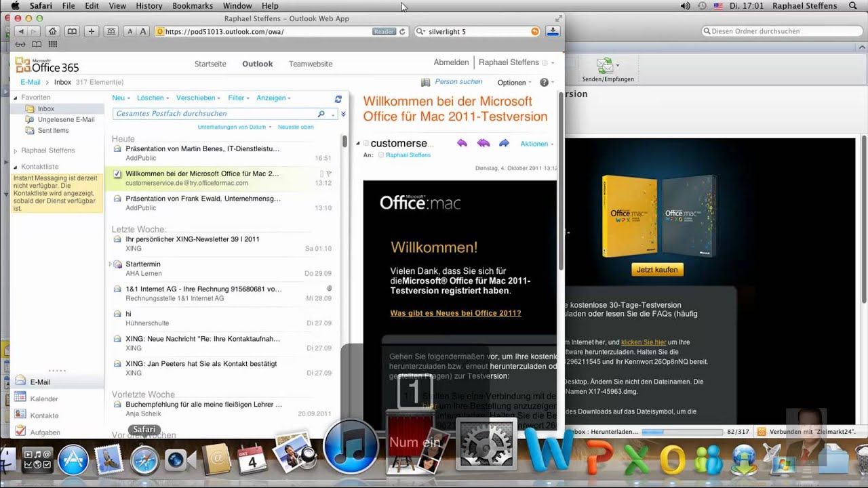
Task: Show the Reading List glasses icon
Action: point(20,44)
